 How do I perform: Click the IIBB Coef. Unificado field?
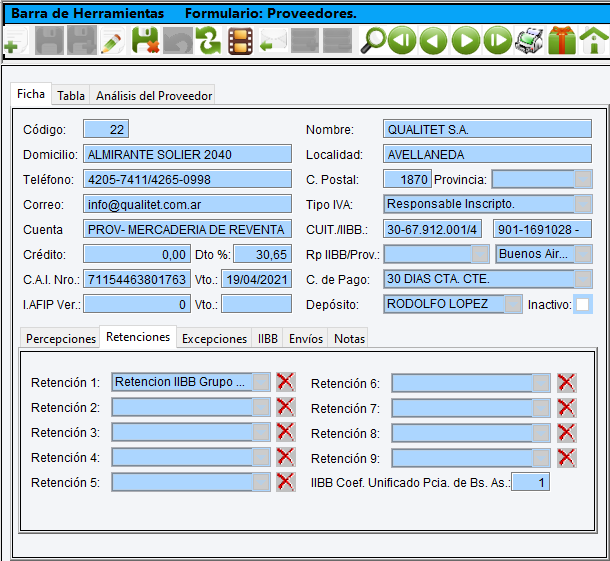click(530, 482)
